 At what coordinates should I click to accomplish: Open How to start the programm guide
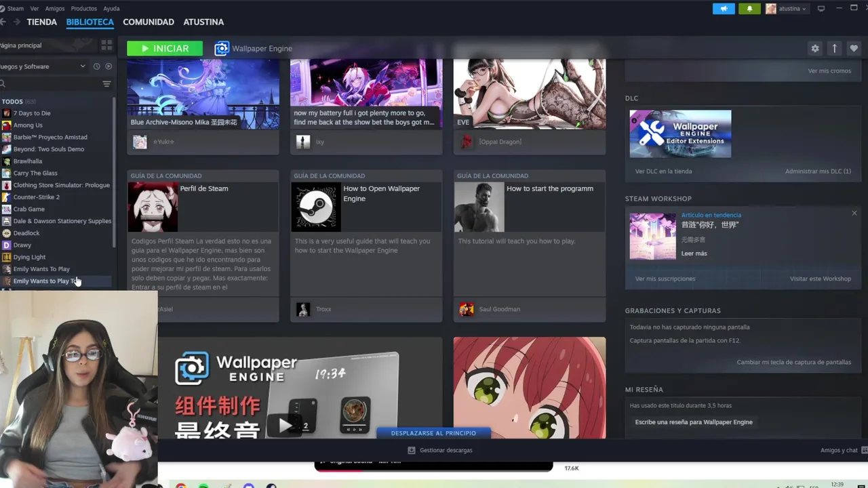[x=530, y=245]
